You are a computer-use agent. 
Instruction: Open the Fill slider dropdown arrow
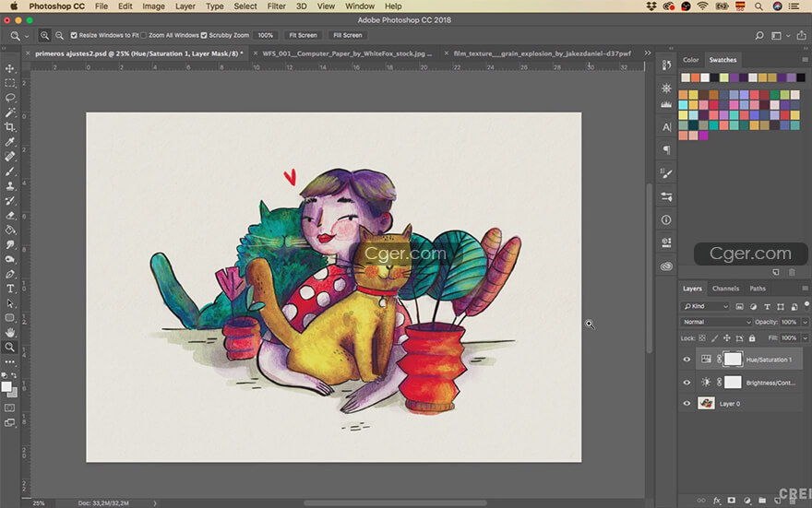(x=805, y=338)
